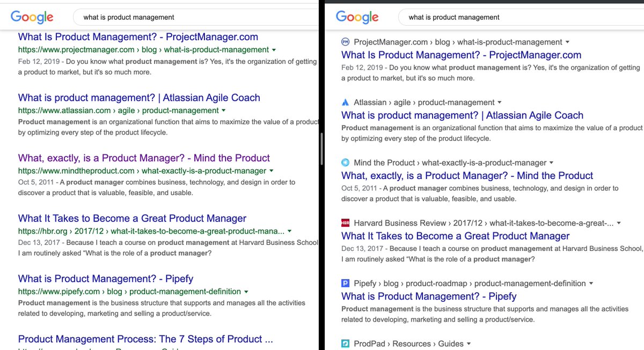This screenshot has height=350, width=644.
Task: Open 'Product Management Process: The 7 Steps' link in left window
Action: tap(145, 339)
